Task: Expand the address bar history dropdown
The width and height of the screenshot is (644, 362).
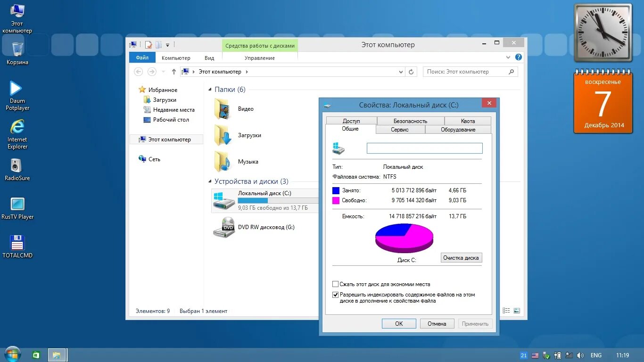Action: pos(400,72)
